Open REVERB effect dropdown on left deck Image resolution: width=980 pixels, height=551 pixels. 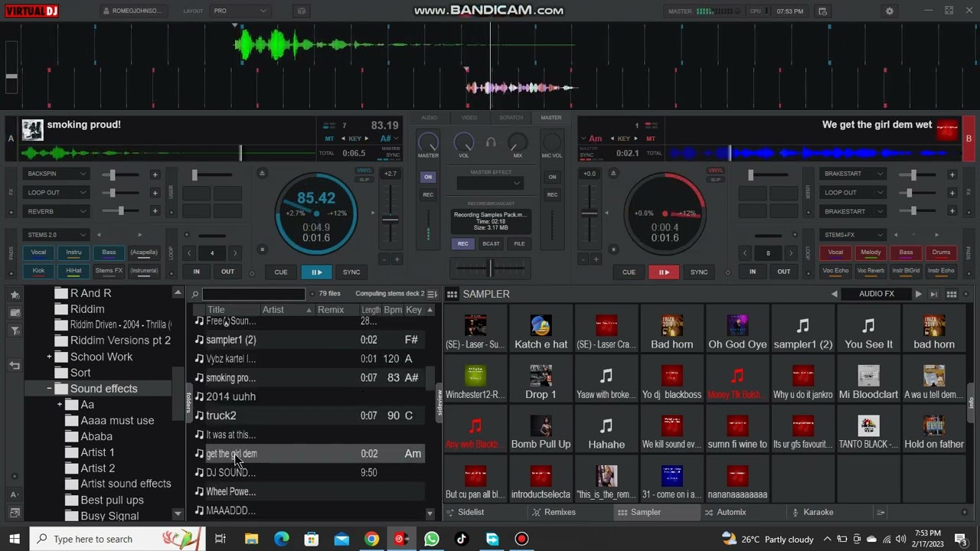pyautogui.click(x=57, y=211)
